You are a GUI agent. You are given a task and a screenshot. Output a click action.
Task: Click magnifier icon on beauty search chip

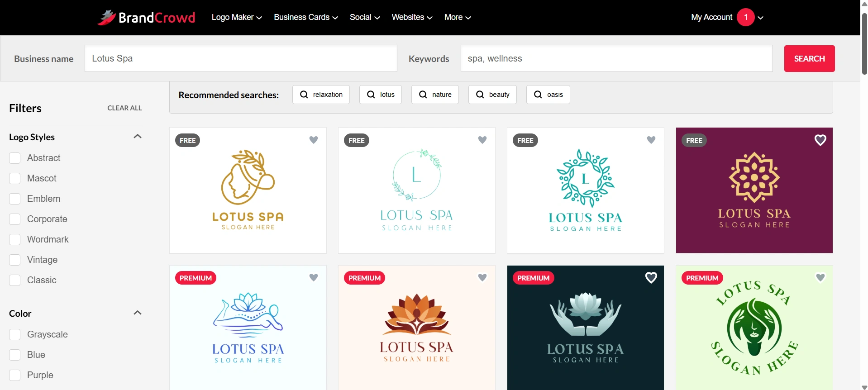480,95
